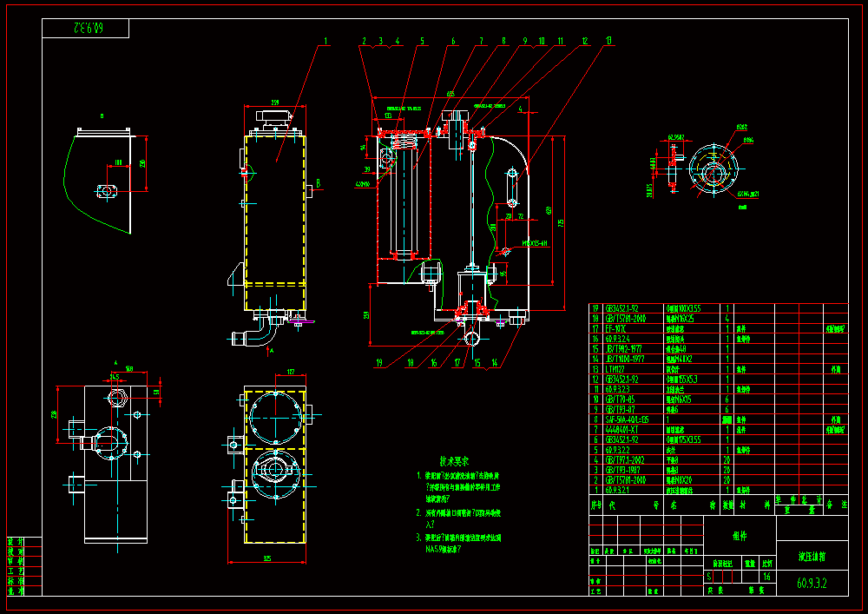Click the rotated drawing number box on the sheet frame
Image resolution: width=868 pixels, height=614 pixels.
click(86, 28)
